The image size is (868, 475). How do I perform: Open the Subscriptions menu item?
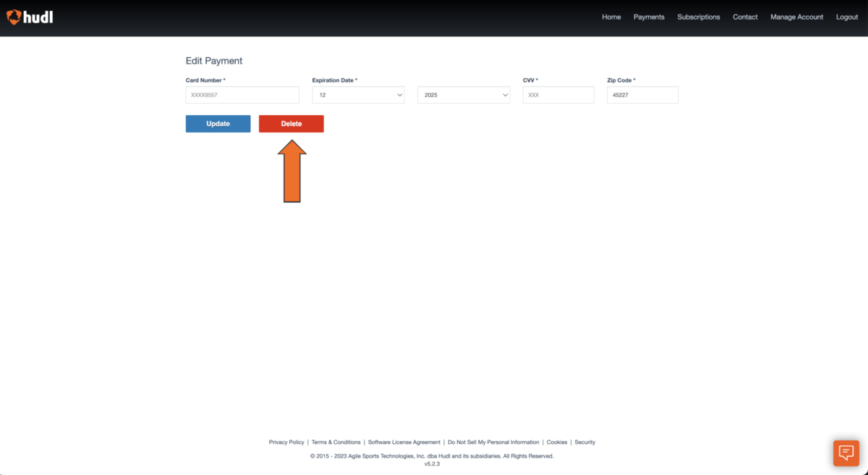pyautogui.click(x=698, y=17)
